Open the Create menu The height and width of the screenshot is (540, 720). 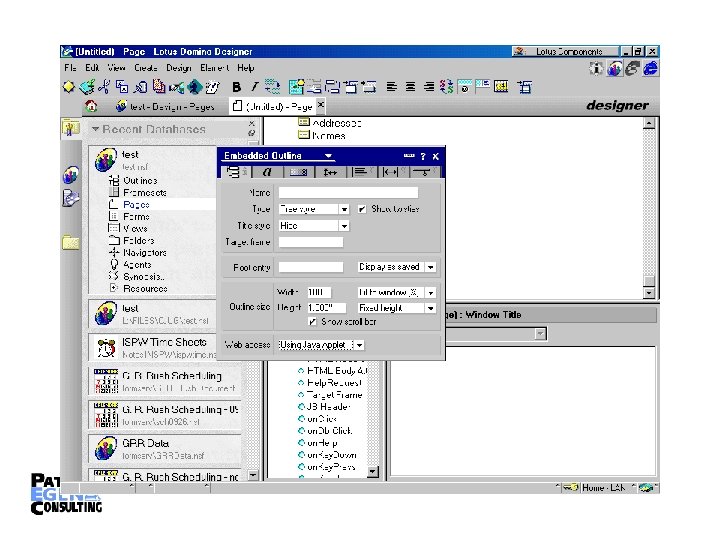146,68
